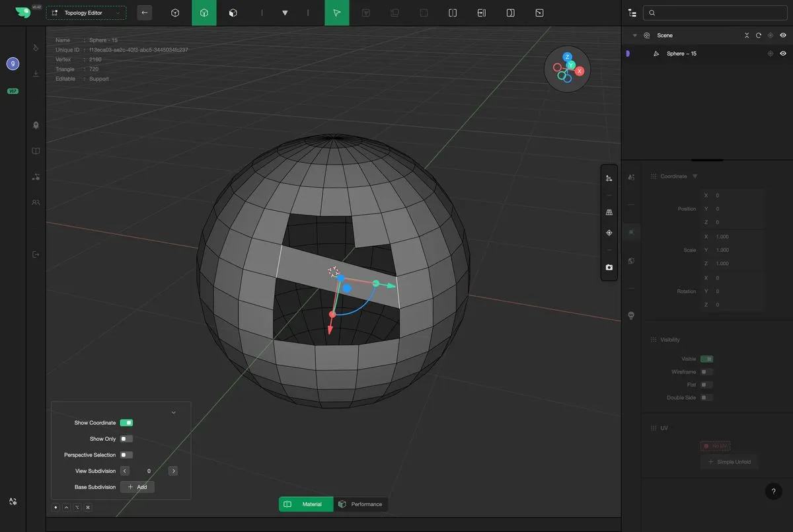Screen dimensions: 793x532
Task: Collapse the Scene tree node
Action: click(635, 36)
